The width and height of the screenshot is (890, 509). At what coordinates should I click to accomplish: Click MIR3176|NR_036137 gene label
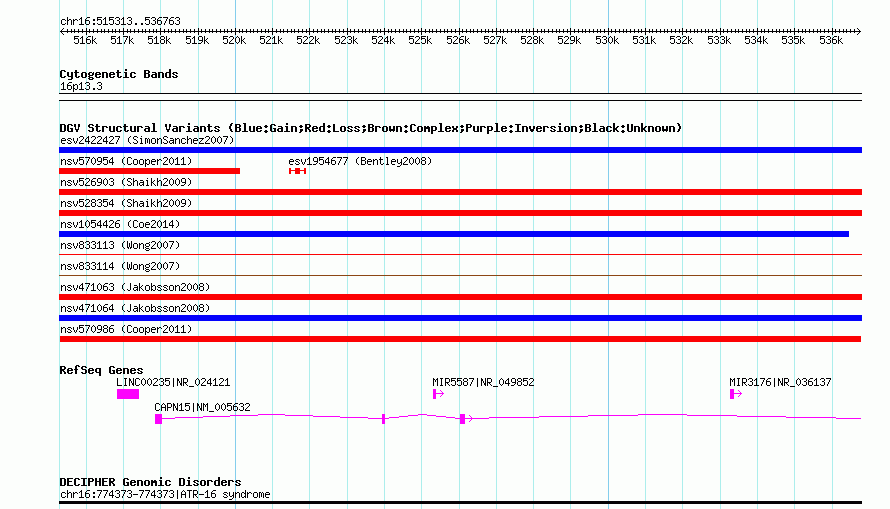[780, 382]
